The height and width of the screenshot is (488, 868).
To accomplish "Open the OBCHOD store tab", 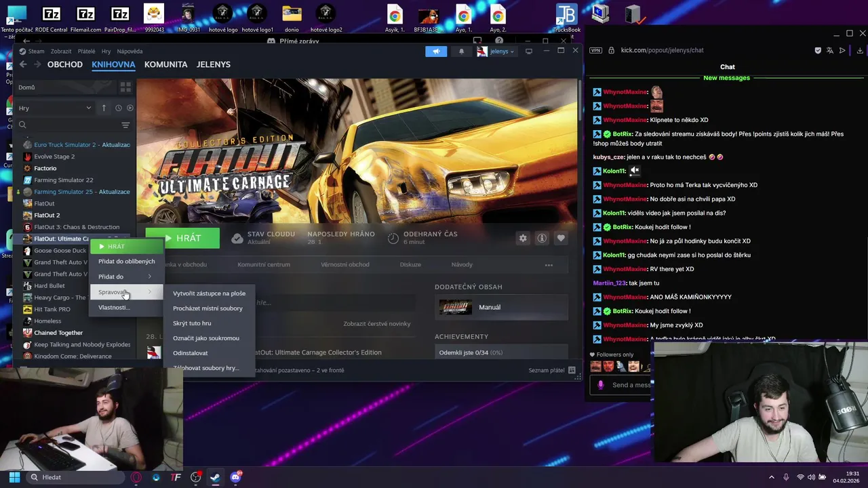I will pyautogui.click(x=65, y=64).
